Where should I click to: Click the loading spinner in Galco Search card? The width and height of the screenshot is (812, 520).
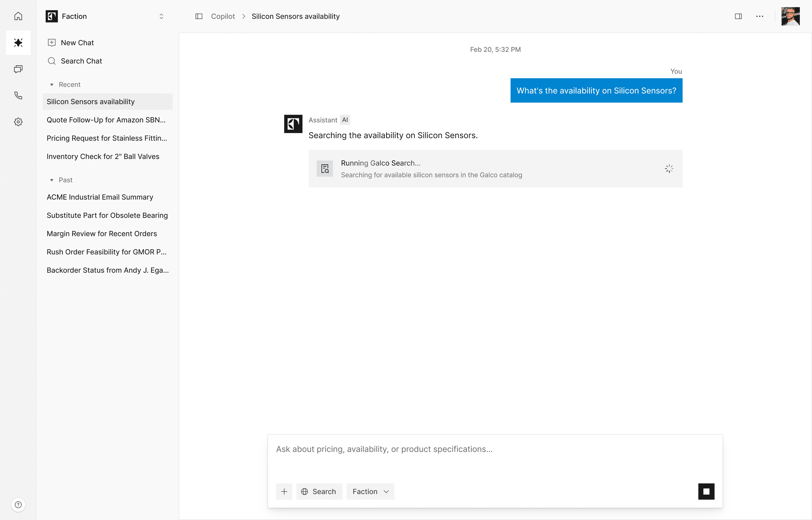coord(669,168)
